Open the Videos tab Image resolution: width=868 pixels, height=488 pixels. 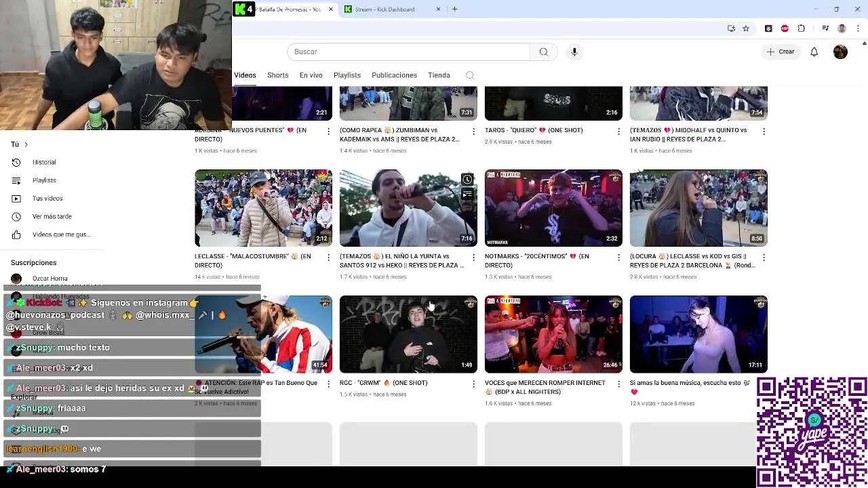tap(245, 75)
